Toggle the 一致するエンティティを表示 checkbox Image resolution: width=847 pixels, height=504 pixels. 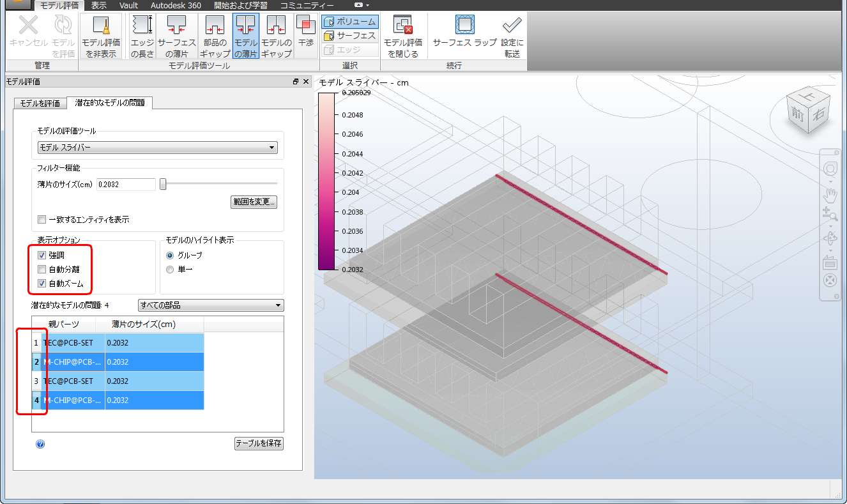click(42, 219)
